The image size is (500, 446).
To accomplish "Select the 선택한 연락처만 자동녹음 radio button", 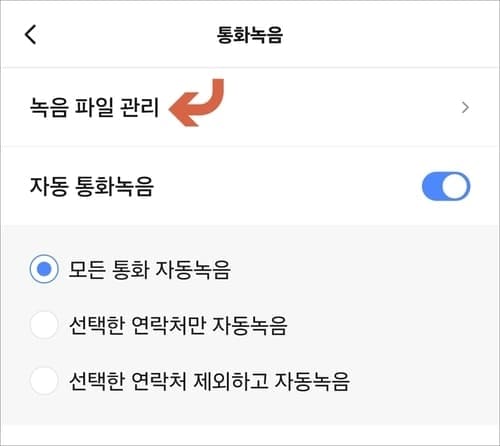I will (x=44, y=325).
